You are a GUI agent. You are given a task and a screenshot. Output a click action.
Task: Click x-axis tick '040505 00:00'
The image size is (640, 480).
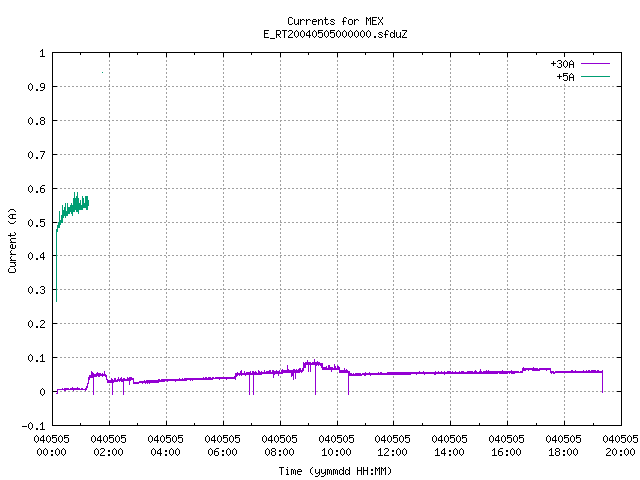[x=51, y=445]
